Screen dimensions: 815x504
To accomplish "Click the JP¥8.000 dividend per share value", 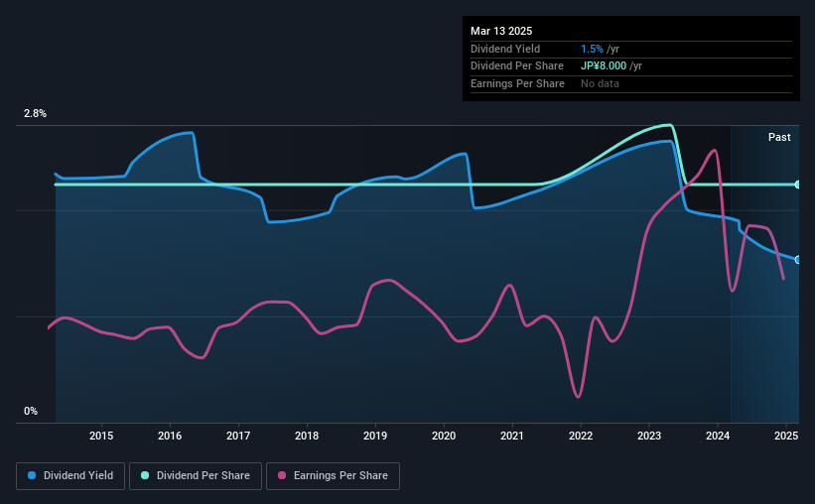I will (604, 66).
